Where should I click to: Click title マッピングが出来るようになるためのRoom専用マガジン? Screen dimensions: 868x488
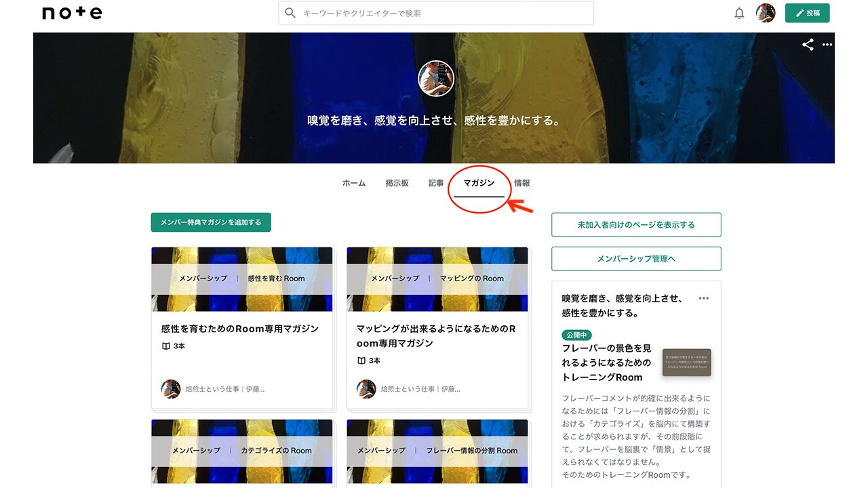click(436, 336)
